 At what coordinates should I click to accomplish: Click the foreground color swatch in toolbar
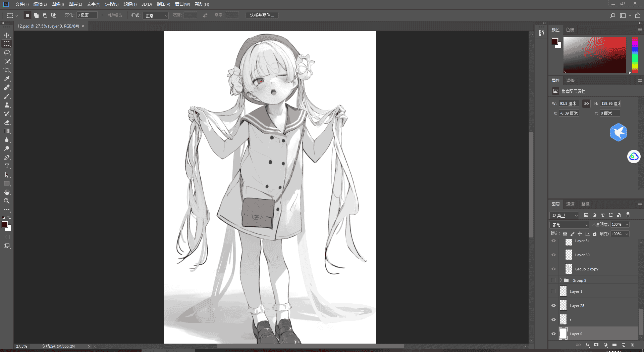coord(5,224)
